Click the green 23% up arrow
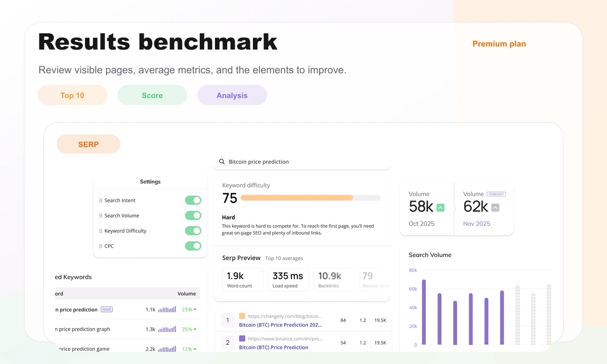Screen dimensions: 607x364 click(x=195, y=309)
